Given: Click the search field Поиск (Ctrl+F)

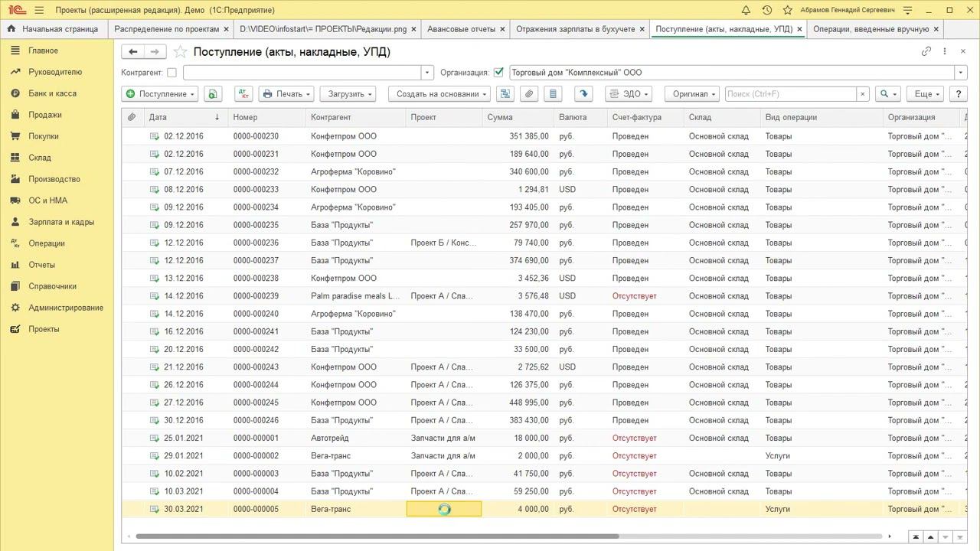Looking at the screenshot, I should point(789,94).
